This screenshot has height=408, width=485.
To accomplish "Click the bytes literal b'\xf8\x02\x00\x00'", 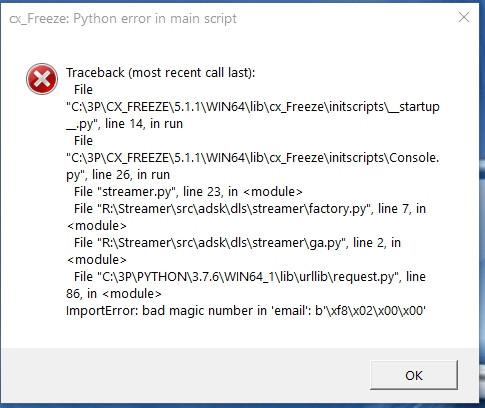I will (370, 311).
